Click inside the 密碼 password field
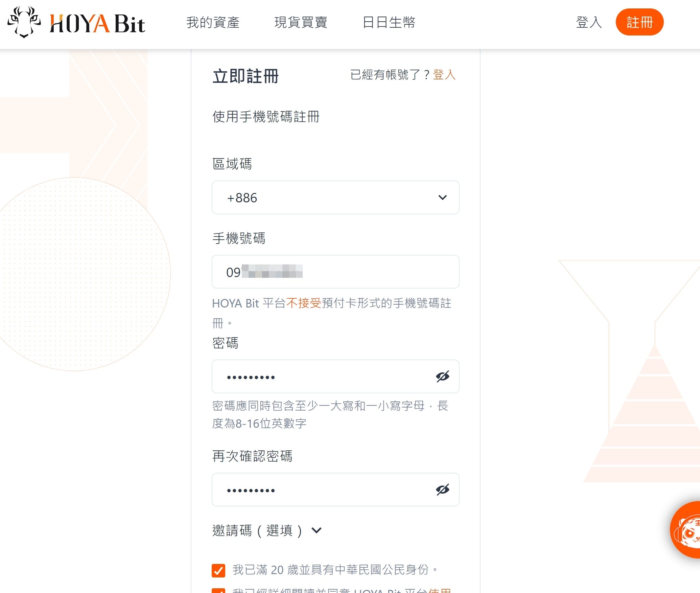 coord(321,376)
